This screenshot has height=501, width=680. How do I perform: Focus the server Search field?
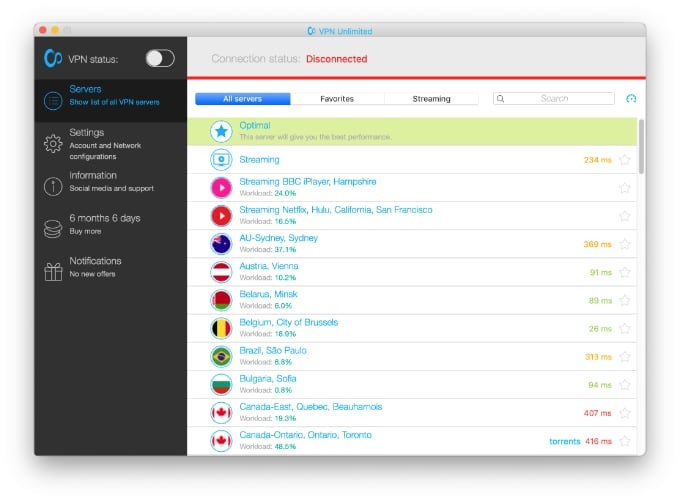tap(554, 98)
